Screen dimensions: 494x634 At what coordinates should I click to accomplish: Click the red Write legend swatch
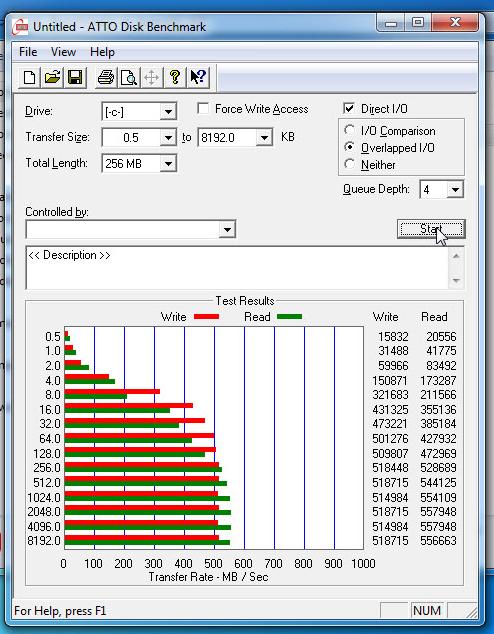click(x=207, y=317)
